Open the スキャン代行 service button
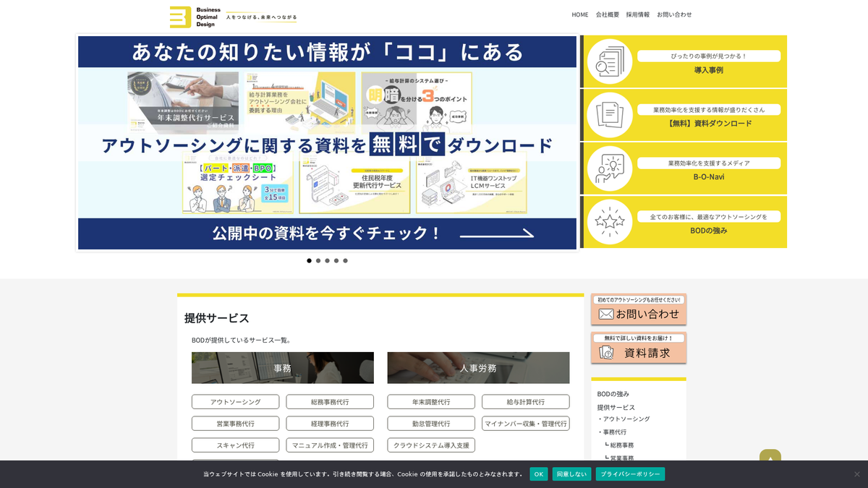The height and width of the screenshot is (488, 868). pos(236,445)
